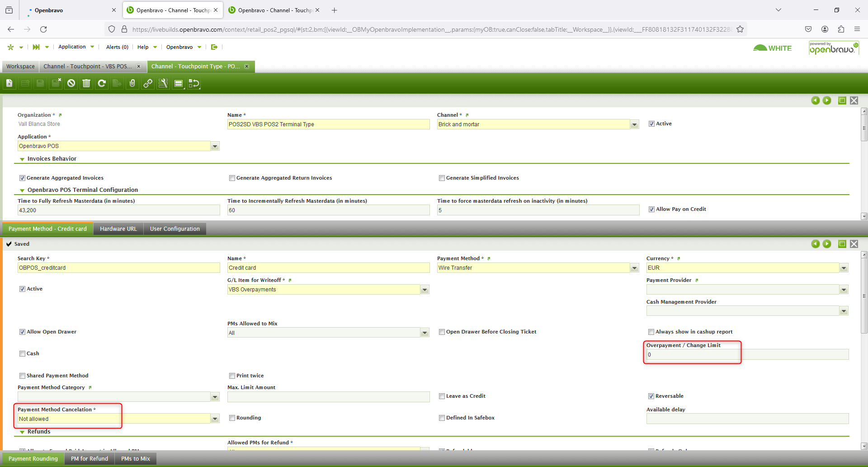Screen dimensions: 868x467
Task: Open the PM for Refund tab
Action: click(x=90, y=459)
